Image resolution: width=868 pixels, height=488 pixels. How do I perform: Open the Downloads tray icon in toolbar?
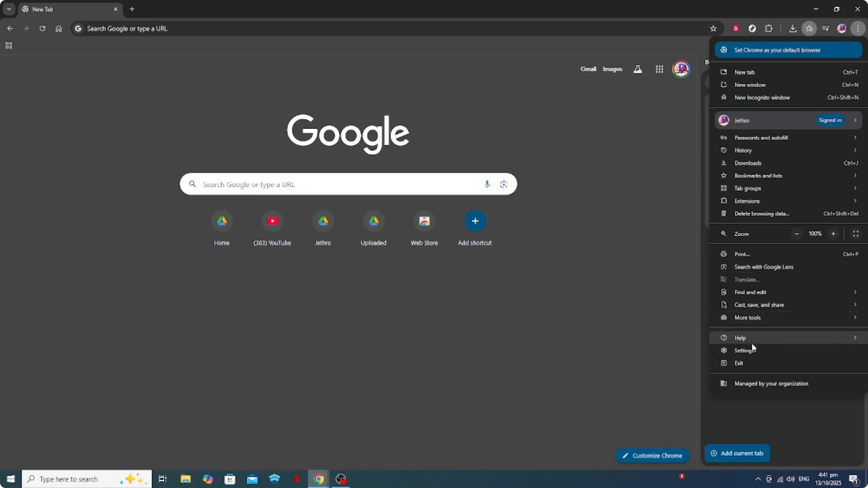pos(793,29)
